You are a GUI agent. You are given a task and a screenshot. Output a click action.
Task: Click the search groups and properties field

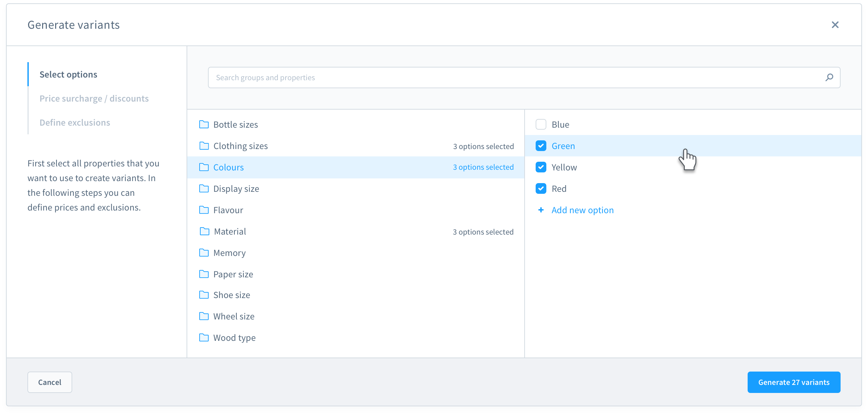click(404, 77)
